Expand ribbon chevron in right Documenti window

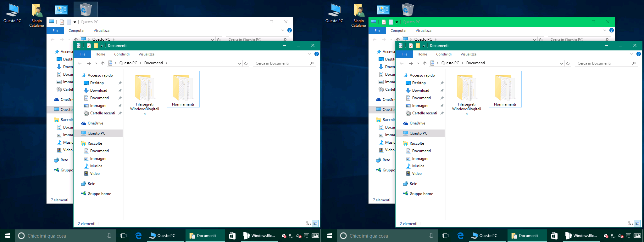pos(632,54)
